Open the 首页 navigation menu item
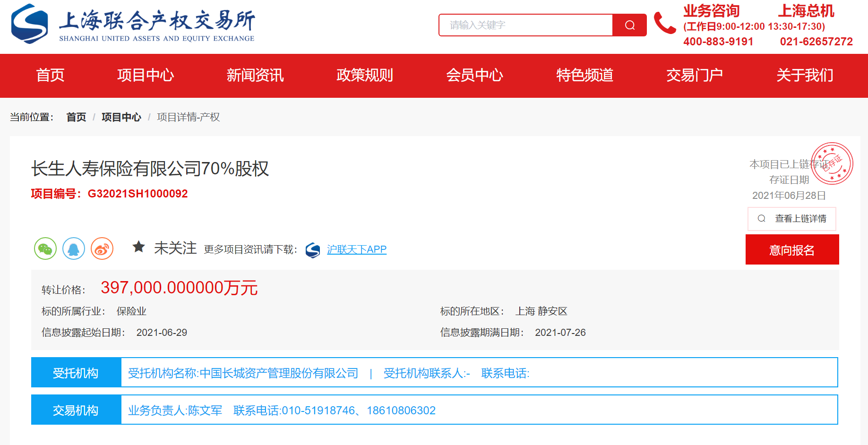 pos(50,75)
